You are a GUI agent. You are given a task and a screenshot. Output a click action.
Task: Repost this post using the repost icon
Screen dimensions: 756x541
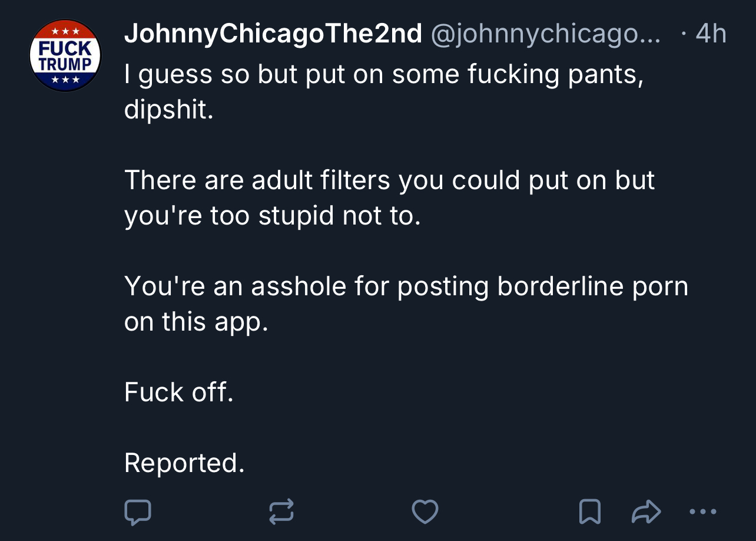point(281,512)
